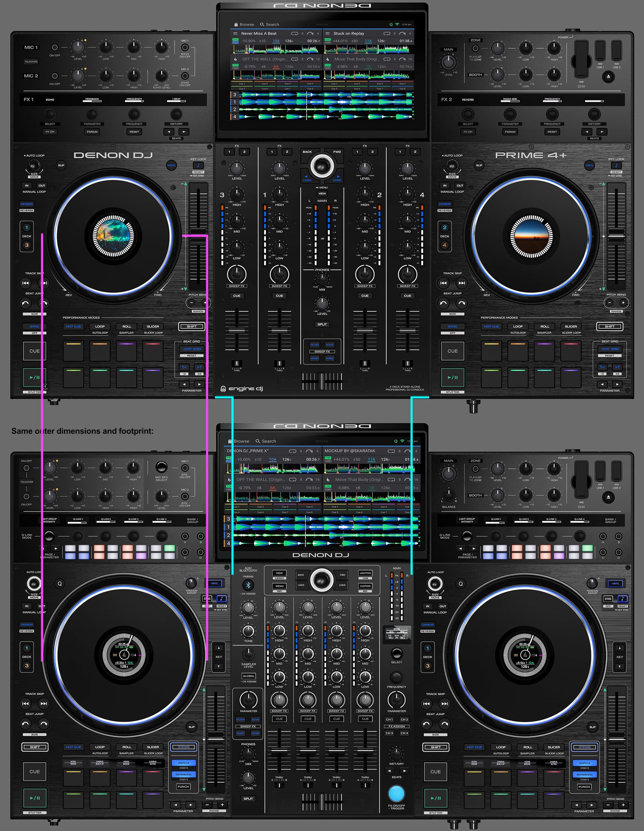This screenshot has height=831, width=644.
Task: Click the pitch bend plus on Prime 4+ deck 2/4
Action: click(x=623, y=303)
